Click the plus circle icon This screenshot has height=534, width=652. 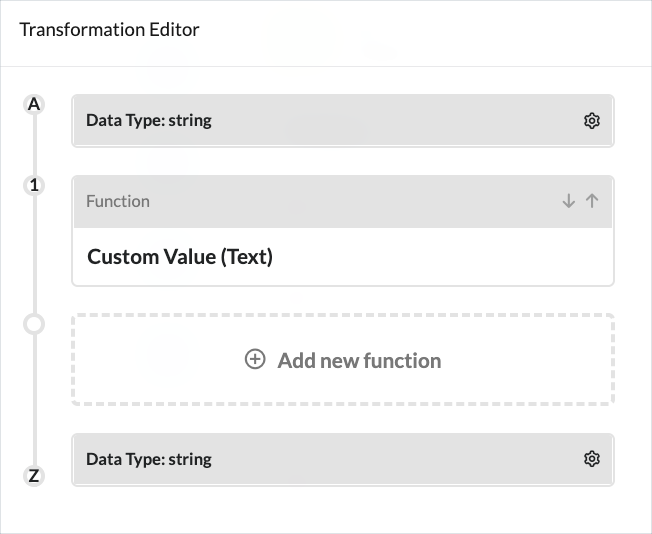255,360
